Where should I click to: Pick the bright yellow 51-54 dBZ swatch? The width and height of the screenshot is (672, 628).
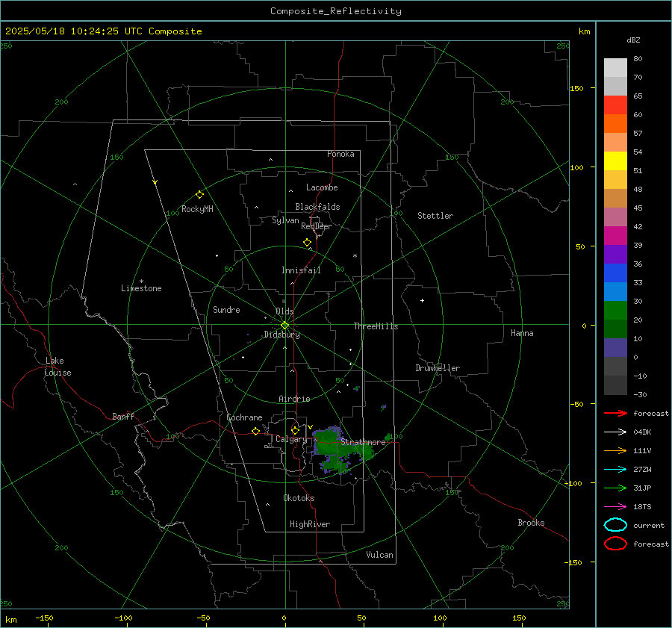coord(615,161)
